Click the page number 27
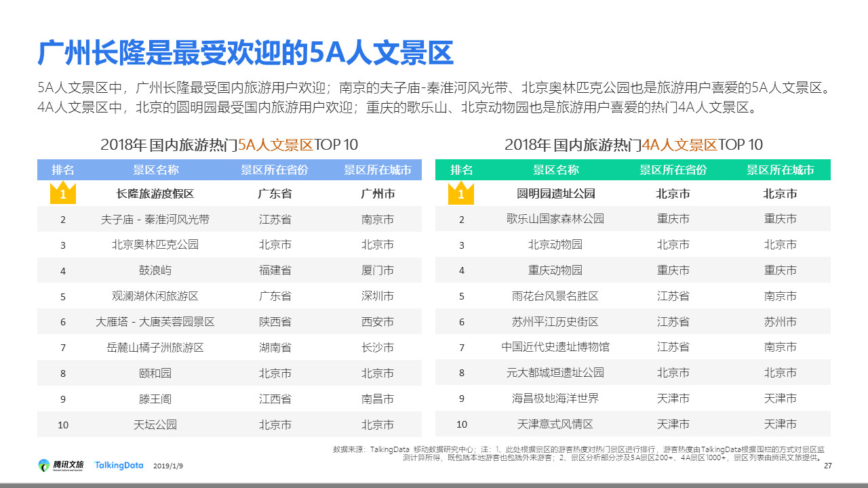This screenshot has width=868, height=488. pyautogui.click(x=827, y=466)
